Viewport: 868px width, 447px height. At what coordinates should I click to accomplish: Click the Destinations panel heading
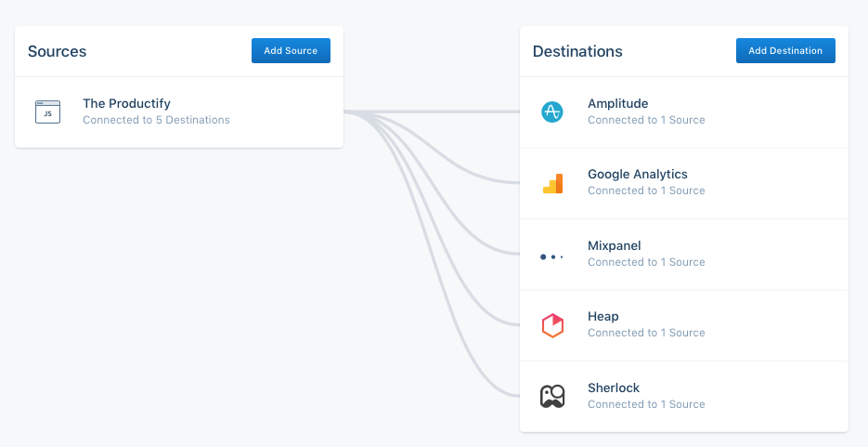tap(577, 51)
